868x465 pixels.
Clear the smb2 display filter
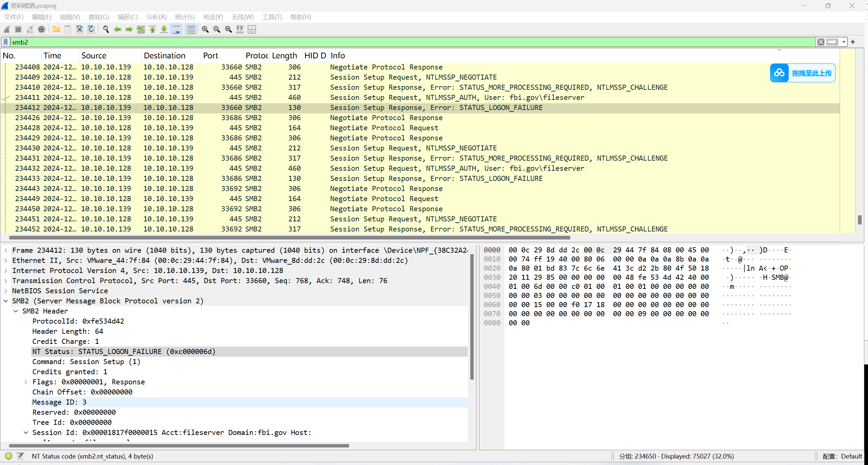[x=821, y=42]
